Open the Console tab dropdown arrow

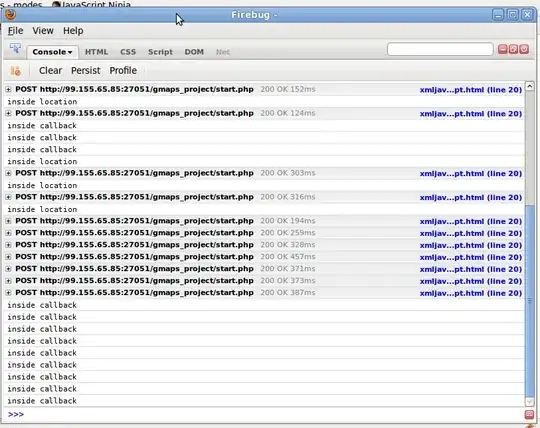[70, 52]
